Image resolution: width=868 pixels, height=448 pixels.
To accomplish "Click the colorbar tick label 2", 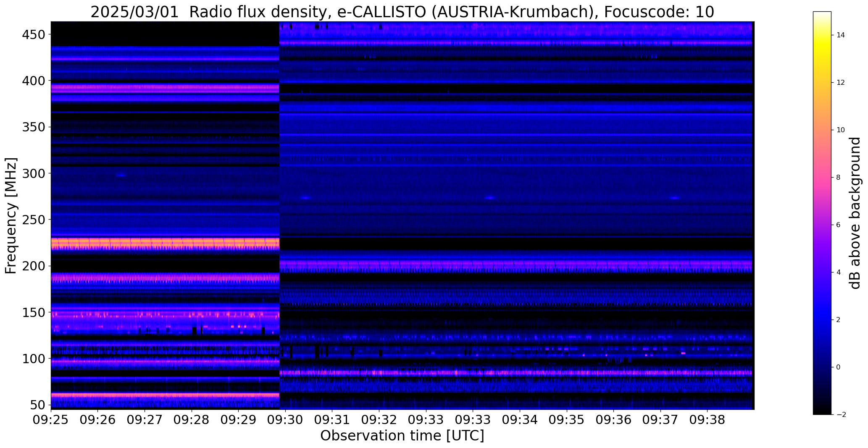I will click(x=839, y=320).
